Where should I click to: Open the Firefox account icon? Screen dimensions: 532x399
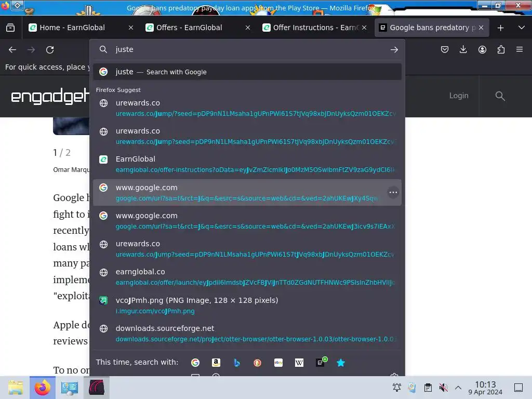[x=482, y=50]
